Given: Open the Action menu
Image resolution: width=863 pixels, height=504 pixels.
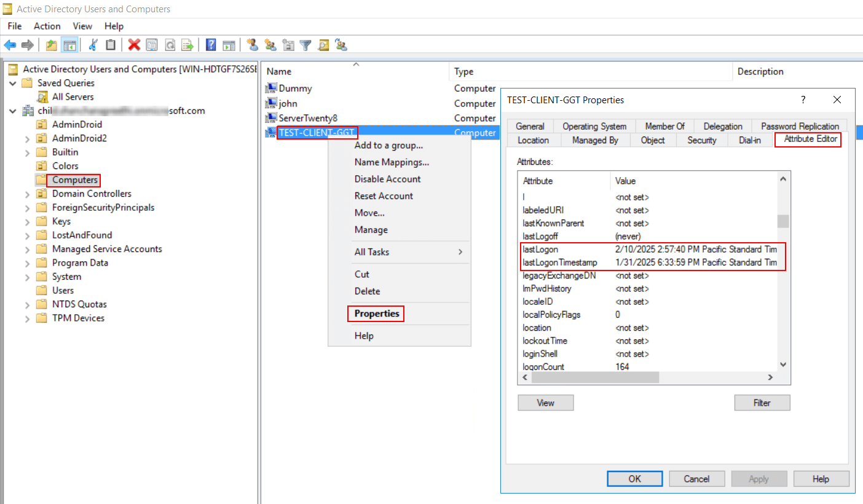Looking at the screenshot, I should [47, 26].
